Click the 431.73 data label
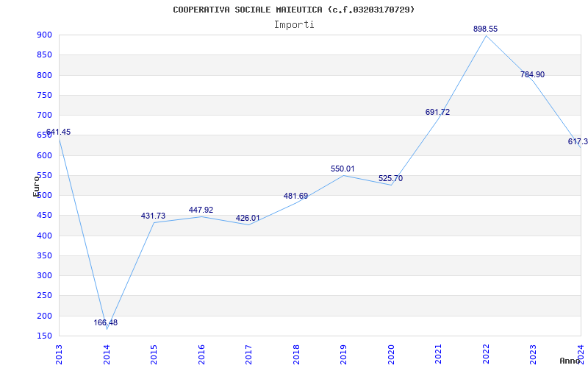This screenshot has height=368, width=588. point(153,216)
